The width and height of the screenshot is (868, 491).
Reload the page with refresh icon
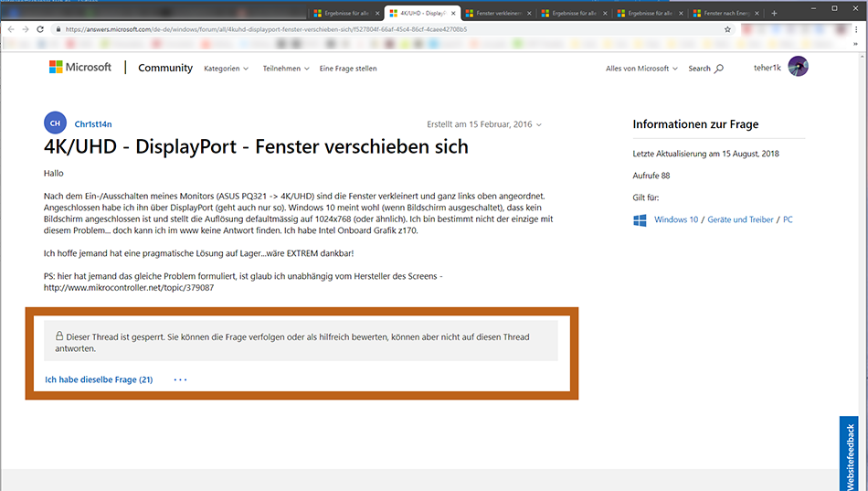click(x=40, y=29)
